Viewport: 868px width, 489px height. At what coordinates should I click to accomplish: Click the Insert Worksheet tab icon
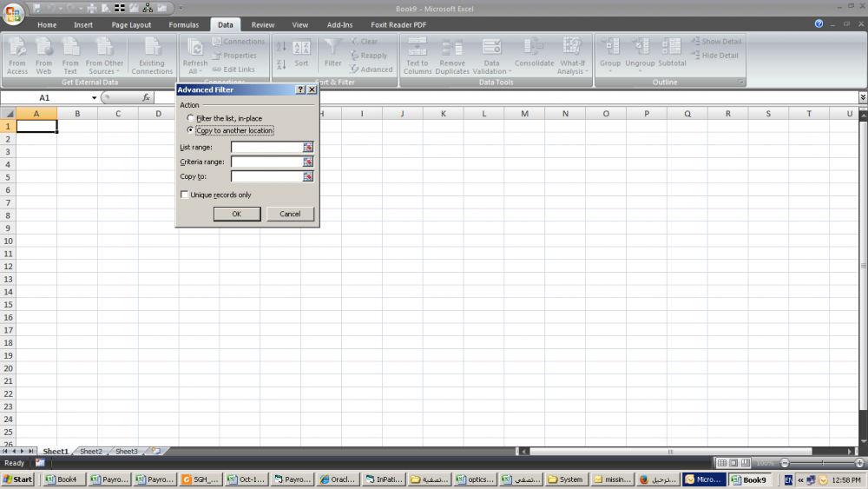(x=155, y=452)
